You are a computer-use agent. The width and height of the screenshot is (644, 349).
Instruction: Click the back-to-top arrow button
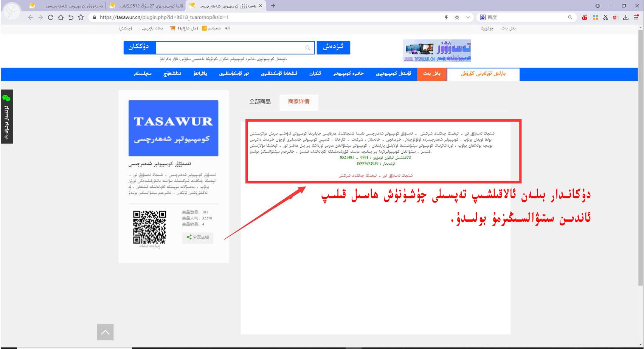point(105,332)
